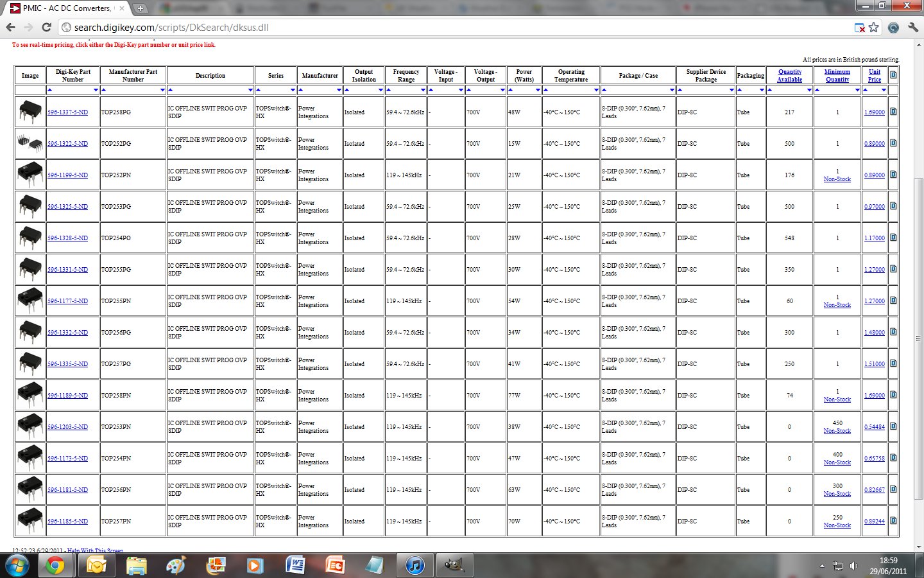Screen dimensions: 924x578
Task: Click the down arrow under Manufacturer column
Action: pyautogui.click(x=339, y=90)
